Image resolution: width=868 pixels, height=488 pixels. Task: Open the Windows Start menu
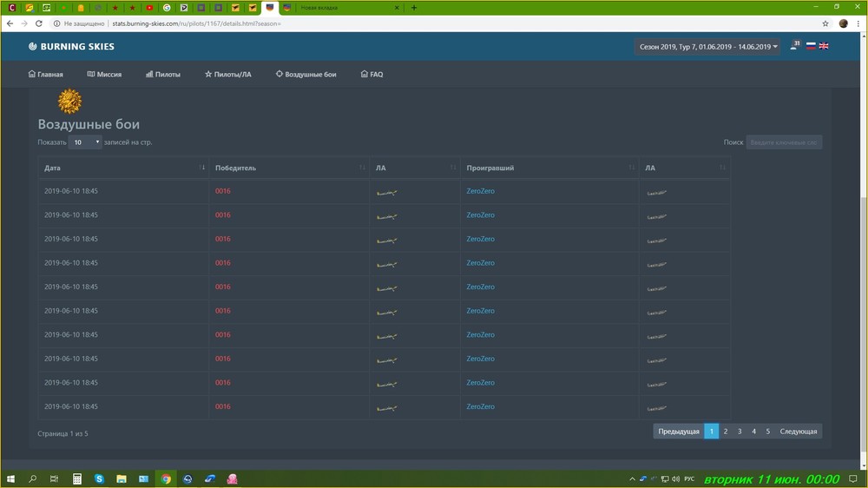(10, 479)
